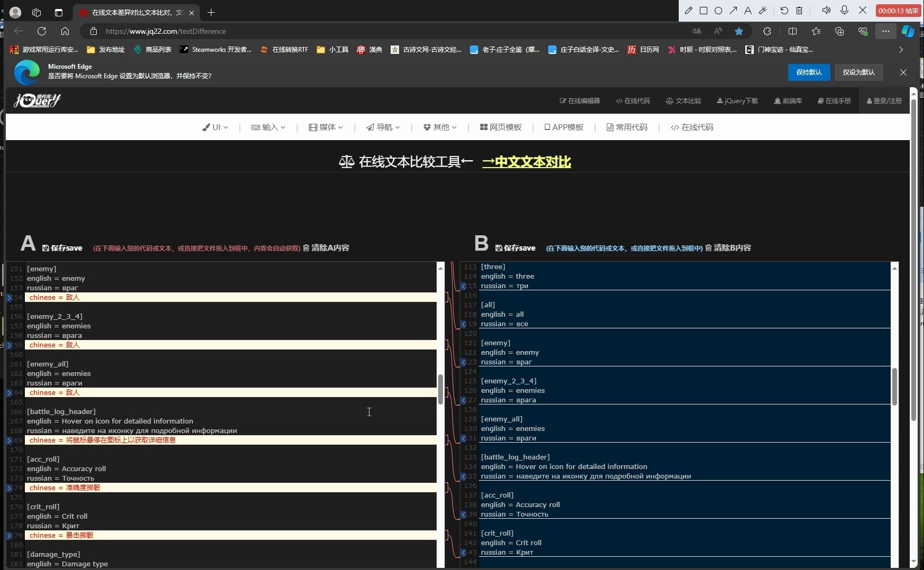
Task: Click left-arrow at line 123 russian = враг
Action: 463,362
